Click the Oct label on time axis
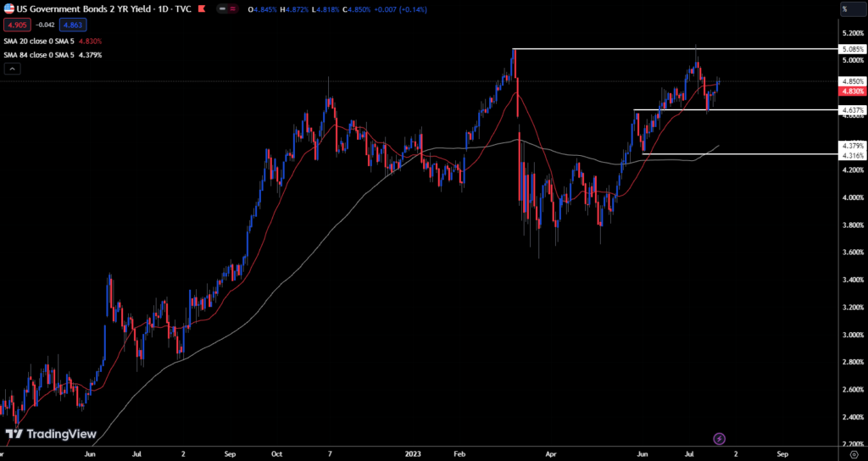Image resolution: width=868 pixels, height=461 pixels. tap(277, 454)
